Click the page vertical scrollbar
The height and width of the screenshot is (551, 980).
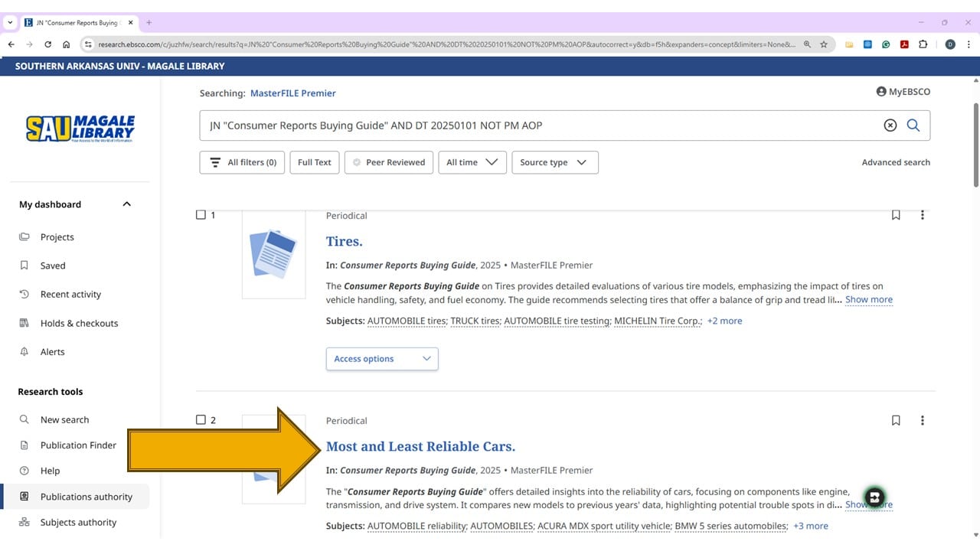point(975,145)
